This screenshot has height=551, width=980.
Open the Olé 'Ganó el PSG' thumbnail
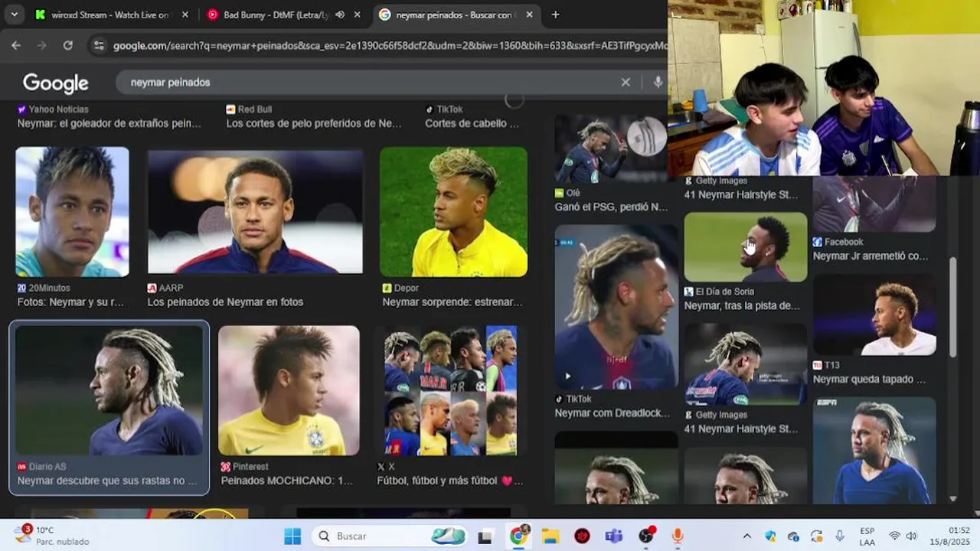611,148
